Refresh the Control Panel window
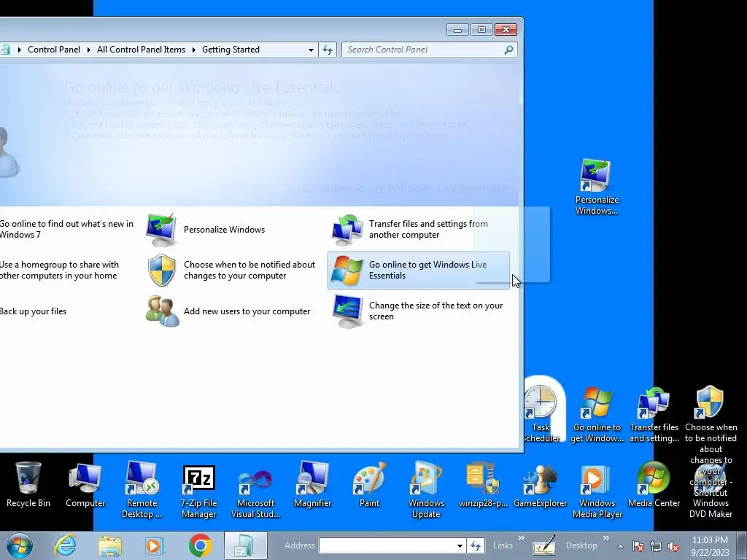 pyautogui.click(x=328, y=50)
